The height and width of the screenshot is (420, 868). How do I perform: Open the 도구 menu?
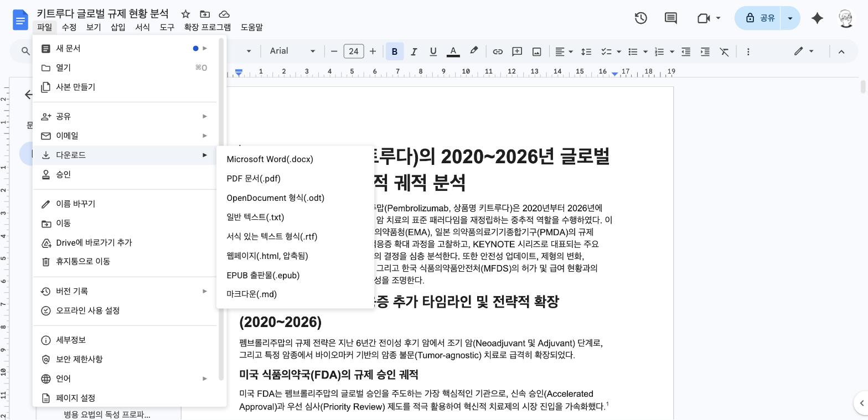point(167,27)
